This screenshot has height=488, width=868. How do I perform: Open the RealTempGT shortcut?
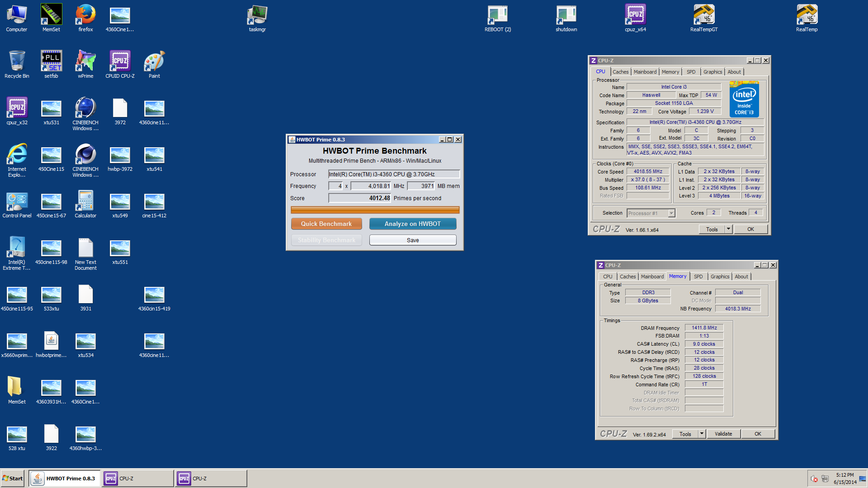coord(704,18)
